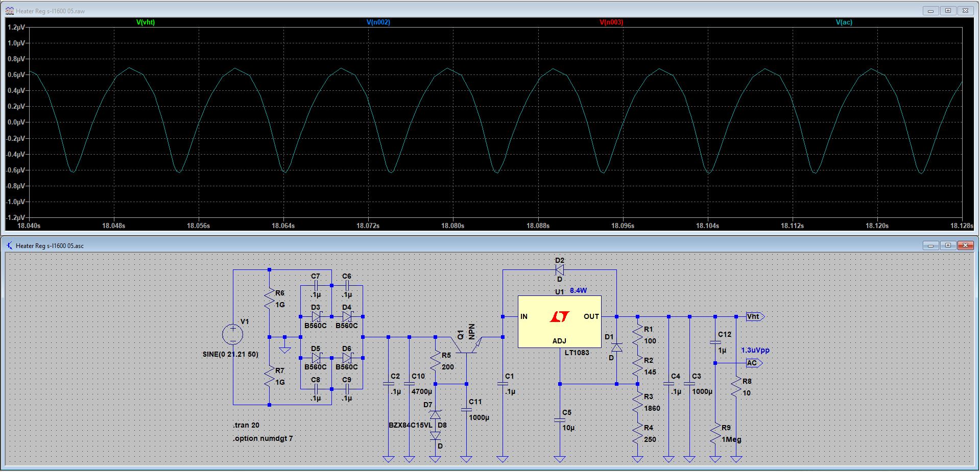Click the schematic window title bar icon
Viewport: 980px width, 472px height.
pos(9,245)
